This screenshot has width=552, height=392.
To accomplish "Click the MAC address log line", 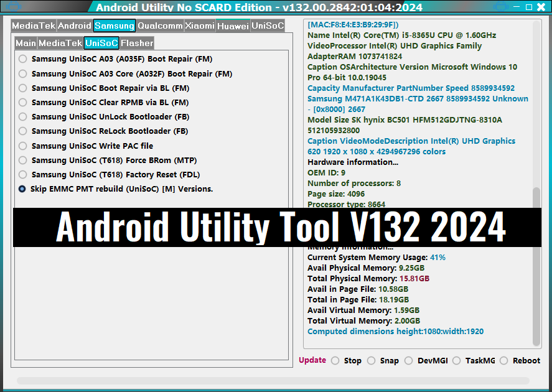I will [x=353, y=25].
